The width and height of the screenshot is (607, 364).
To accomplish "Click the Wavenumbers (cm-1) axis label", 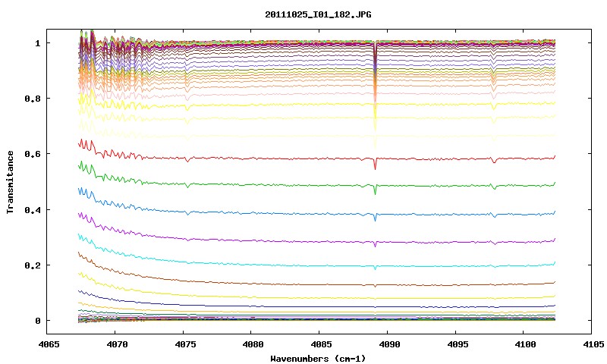I will 318,359.
